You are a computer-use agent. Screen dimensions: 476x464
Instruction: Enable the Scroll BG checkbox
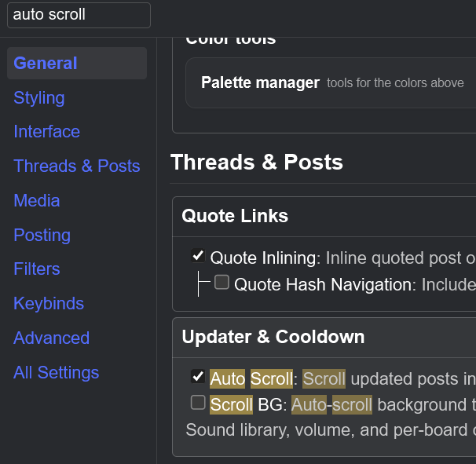pyautogui.click(x=198, y=403)
